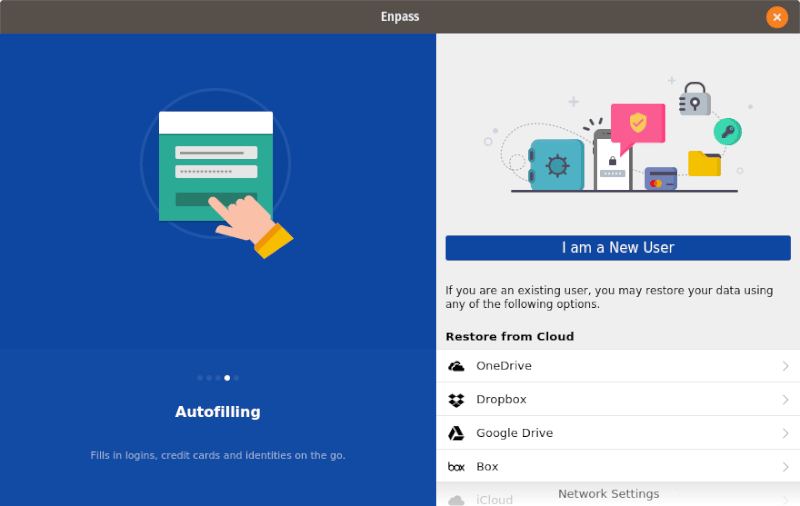Click the teal safe vault illustration
This screenshot has height=506, width=800.
tap(555, 164)
